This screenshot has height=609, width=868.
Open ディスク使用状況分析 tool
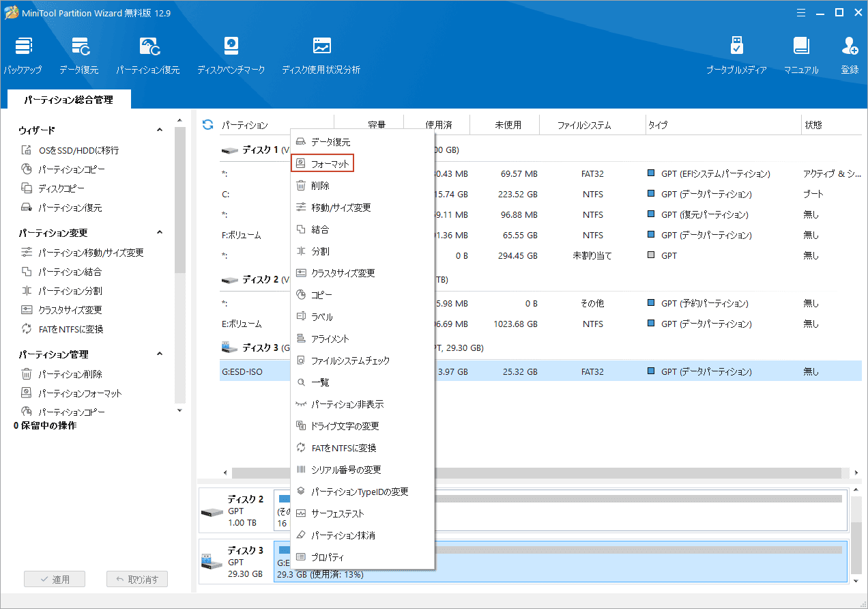click(x=321, y=55)
